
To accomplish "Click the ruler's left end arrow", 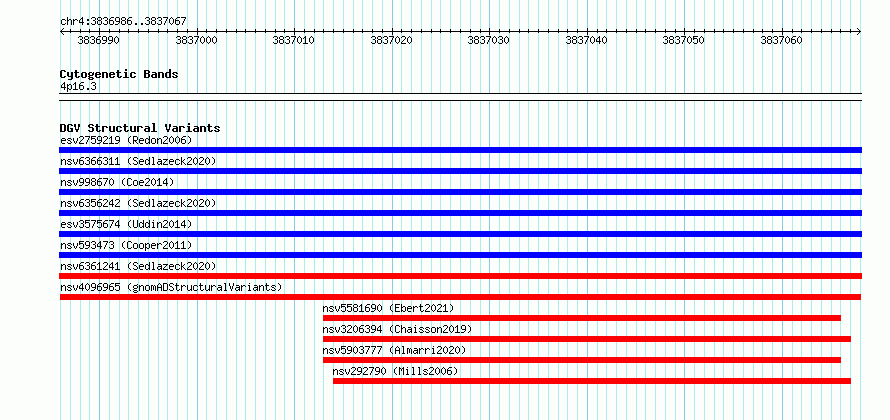I will point(63,32).
